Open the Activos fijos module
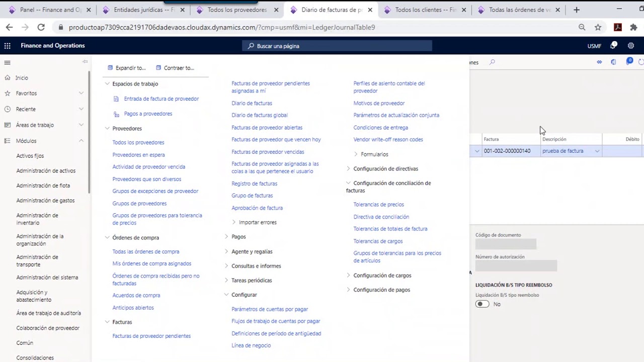This screenshot has height=362, width=644. [30, 156]
